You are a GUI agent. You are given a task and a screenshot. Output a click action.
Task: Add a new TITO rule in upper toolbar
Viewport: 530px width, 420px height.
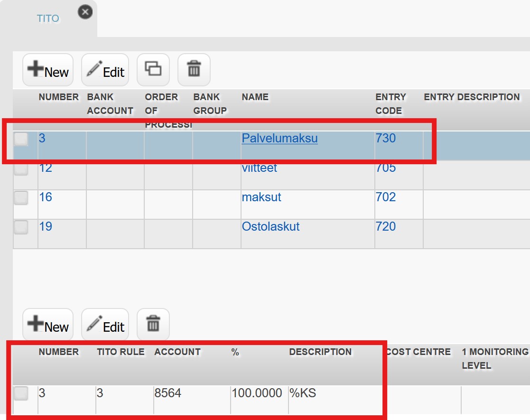48,70
